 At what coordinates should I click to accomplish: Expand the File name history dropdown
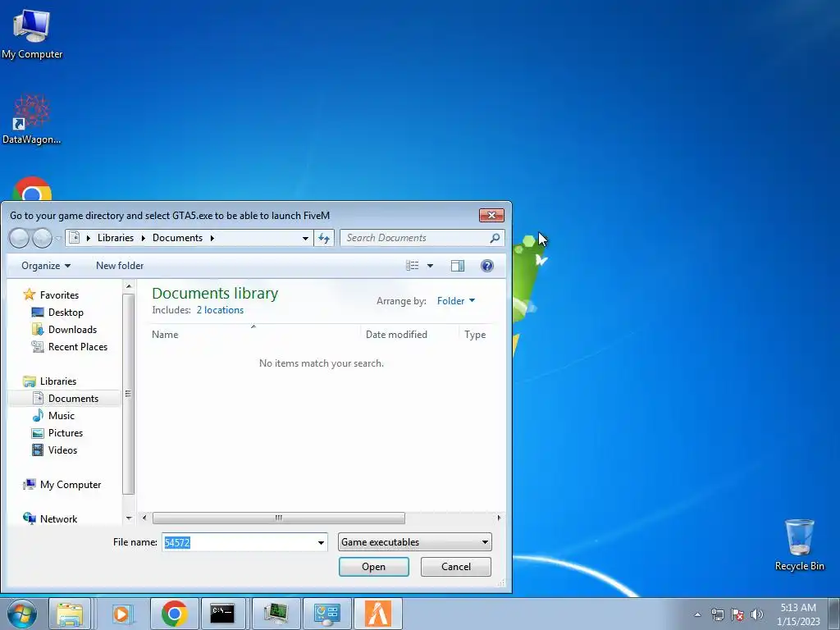[321, 542]
